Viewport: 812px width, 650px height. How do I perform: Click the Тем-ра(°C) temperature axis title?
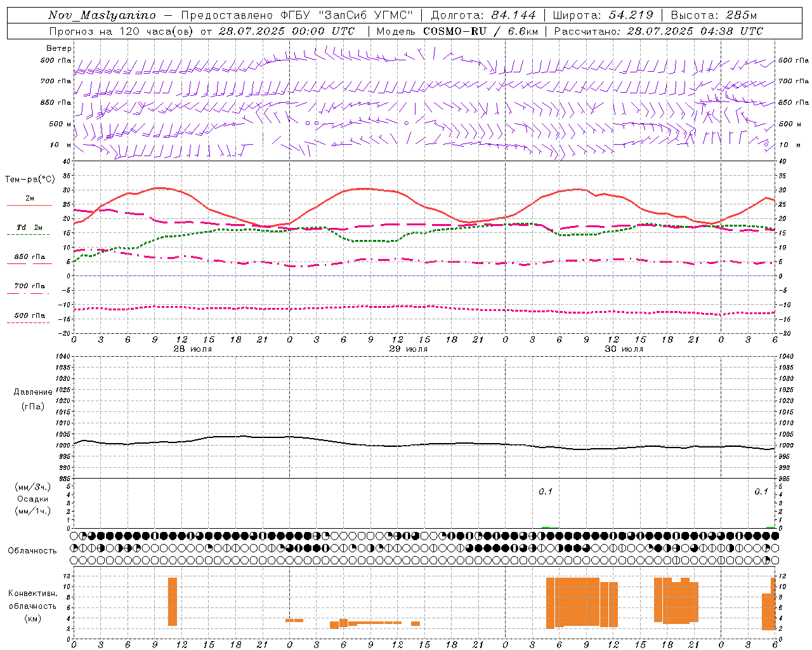[x=29, y=180]
